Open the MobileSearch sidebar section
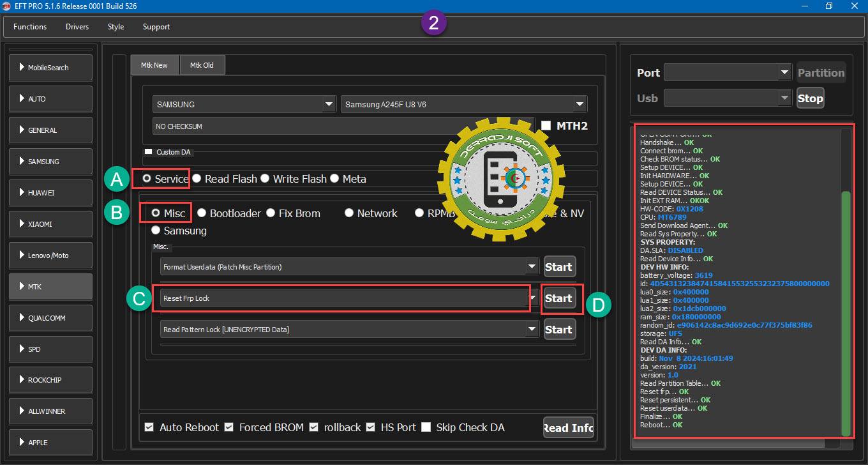 click(50, 68)
